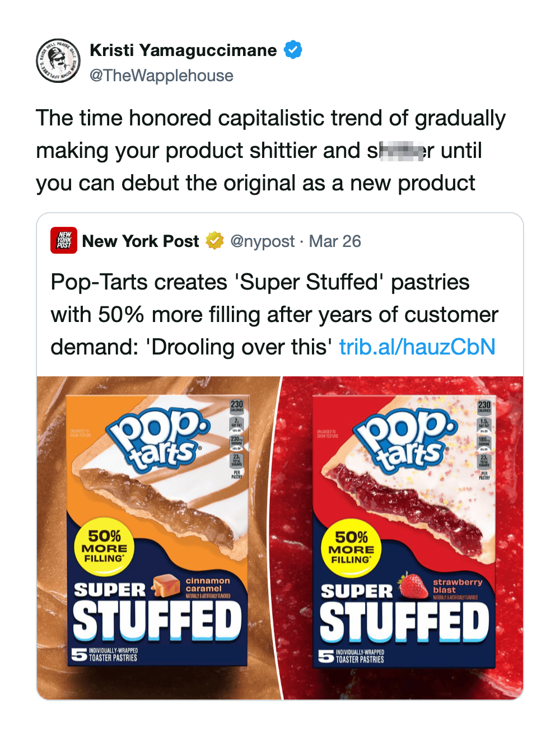The image size is (560, 737).
Task: Click the New York Post avatar logo
Action: coord(64,241)
